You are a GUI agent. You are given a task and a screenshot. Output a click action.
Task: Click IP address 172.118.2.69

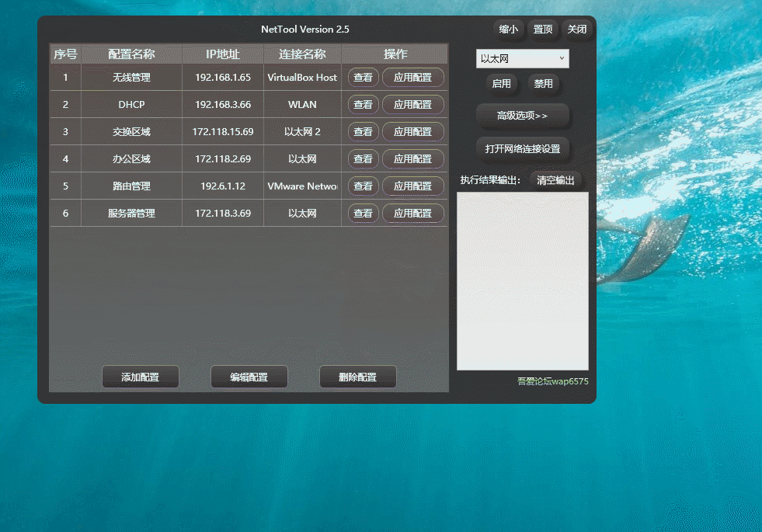223,159
